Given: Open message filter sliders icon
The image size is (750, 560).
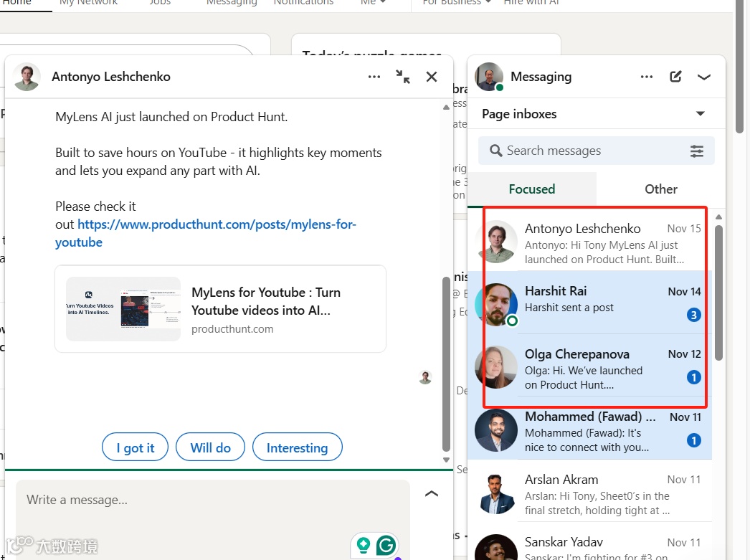Looking at the screenshot, I should pos(697,151).
